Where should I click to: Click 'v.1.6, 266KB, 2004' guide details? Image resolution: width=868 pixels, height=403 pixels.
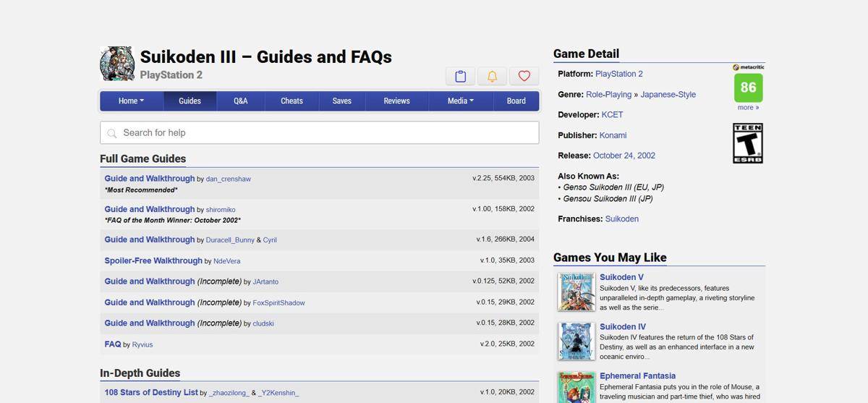pyautogui.click(x=506, y=239)
